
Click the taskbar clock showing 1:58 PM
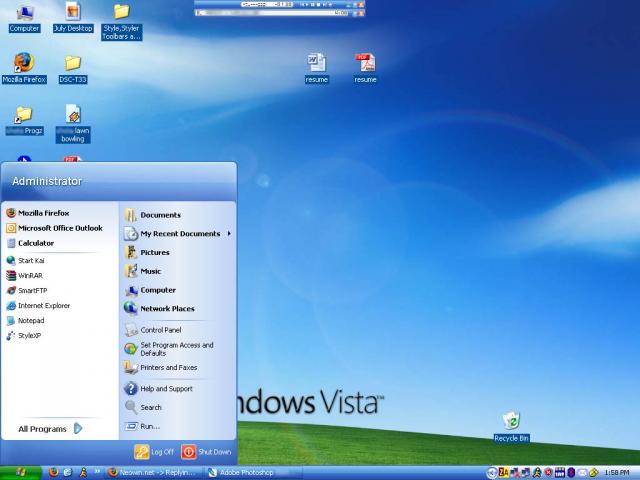point(617,473)
